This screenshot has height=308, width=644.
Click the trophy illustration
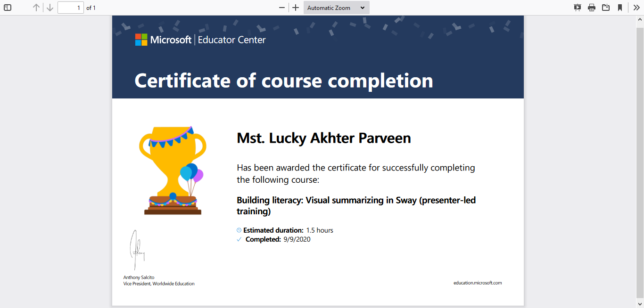(x=173, y=170)
